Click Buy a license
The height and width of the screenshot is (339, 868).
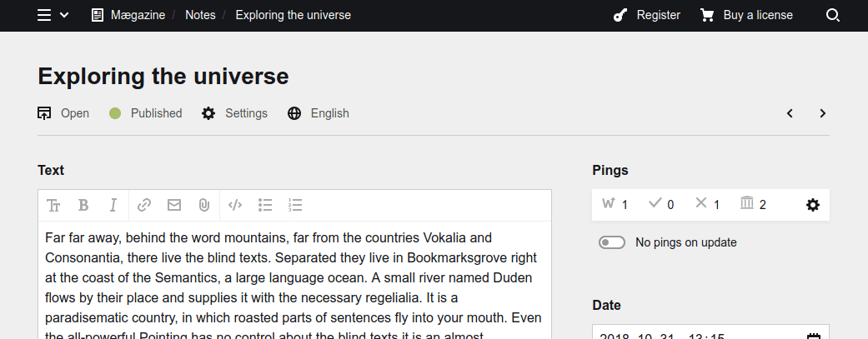click(x=746, y=15)
